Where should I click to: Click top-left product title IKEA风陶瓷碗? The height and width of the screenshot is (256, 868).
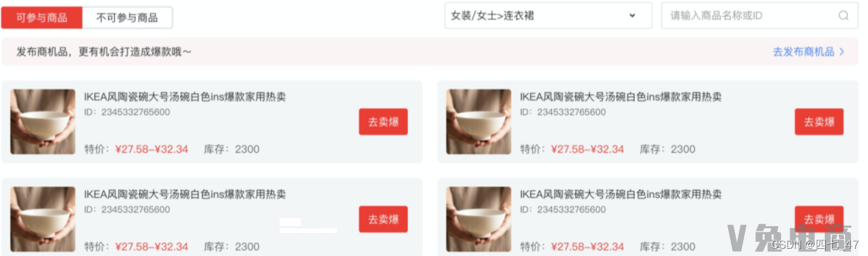[185, 97]
